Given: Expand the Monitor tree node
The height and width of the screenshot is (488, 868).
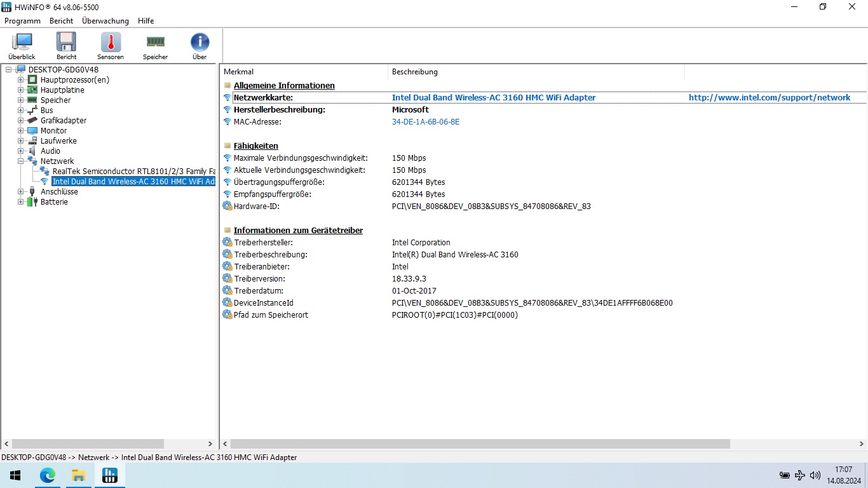Looking at the screenshot, I should (21, 131).
